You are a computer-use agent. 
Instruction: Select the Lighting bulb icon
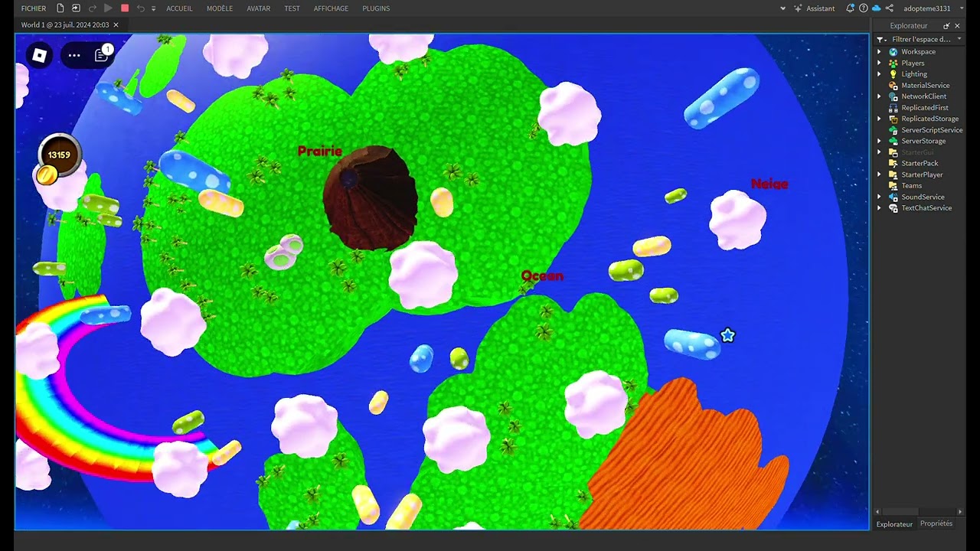[x=893, y=74]
